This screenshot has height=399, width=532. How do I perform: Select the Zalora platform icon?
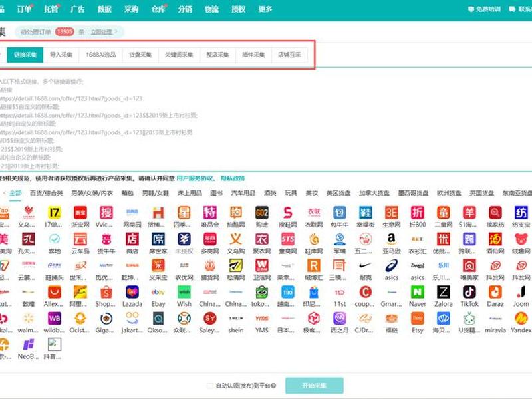(443, 292)
